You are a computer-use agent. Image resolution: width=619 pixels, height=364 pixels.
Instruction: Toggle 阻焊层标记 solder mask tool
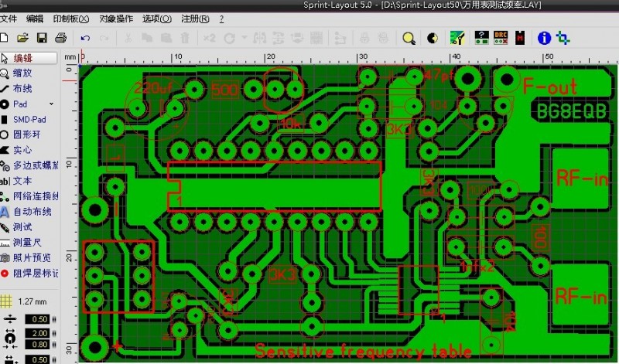click(31, 273)
